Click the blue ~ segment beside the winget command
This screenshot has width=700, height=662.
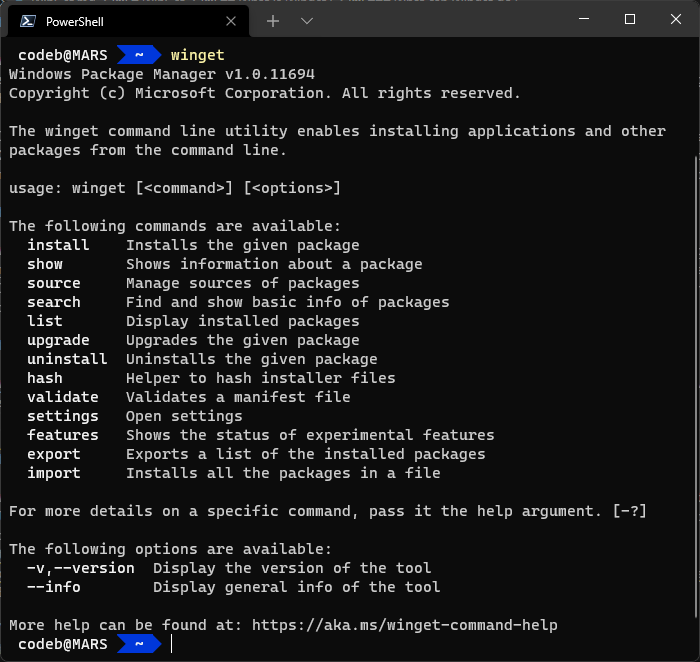pos(139,55)
